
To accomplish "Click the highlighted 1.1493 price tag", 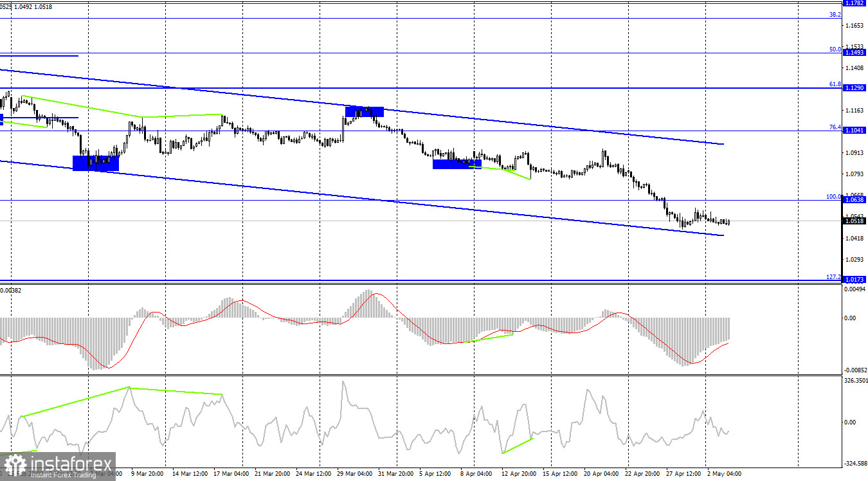I will 854,53.
